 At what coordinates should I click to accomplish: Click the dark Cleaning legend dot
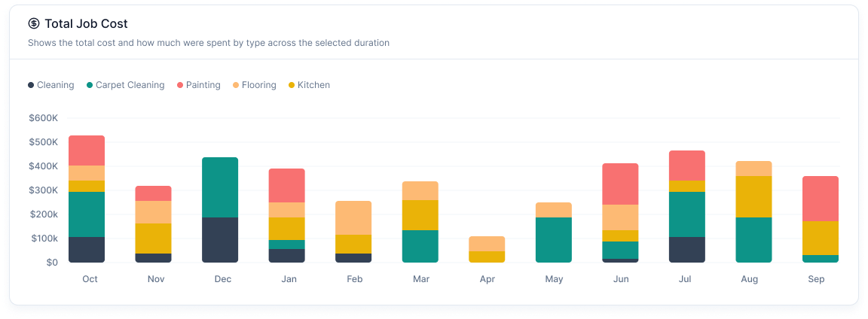click(x=31, y=85)
